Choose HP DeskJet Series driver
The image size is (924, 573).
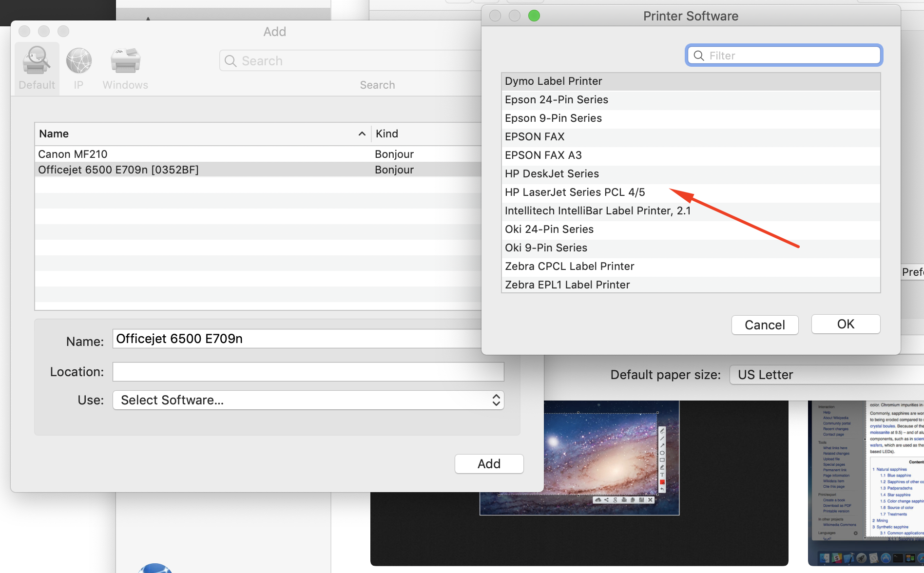(691, 174)
